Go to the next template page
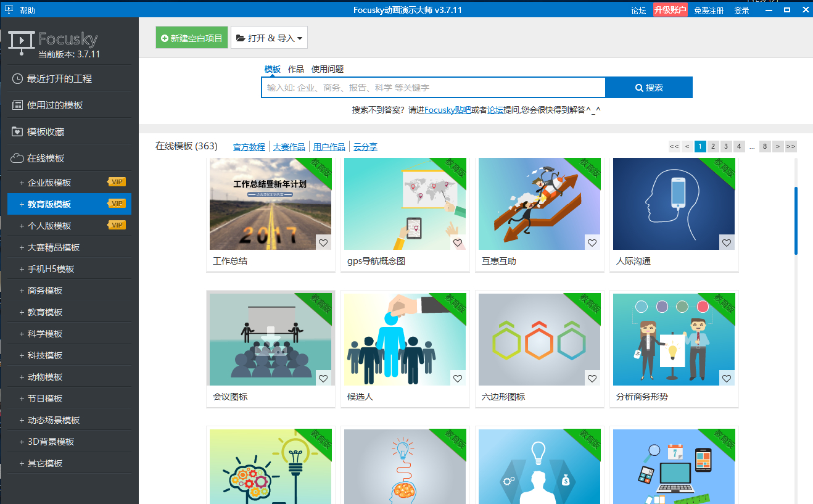Viewport: 813px width, 504px height. click(x=778, y=146)
